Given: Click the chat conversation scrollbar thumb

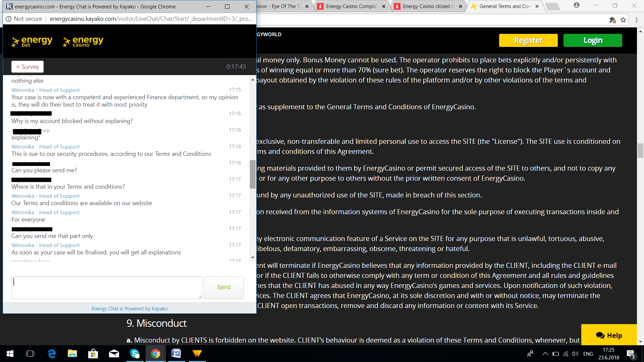Looking at the screenshot, I should coord(253,174).
